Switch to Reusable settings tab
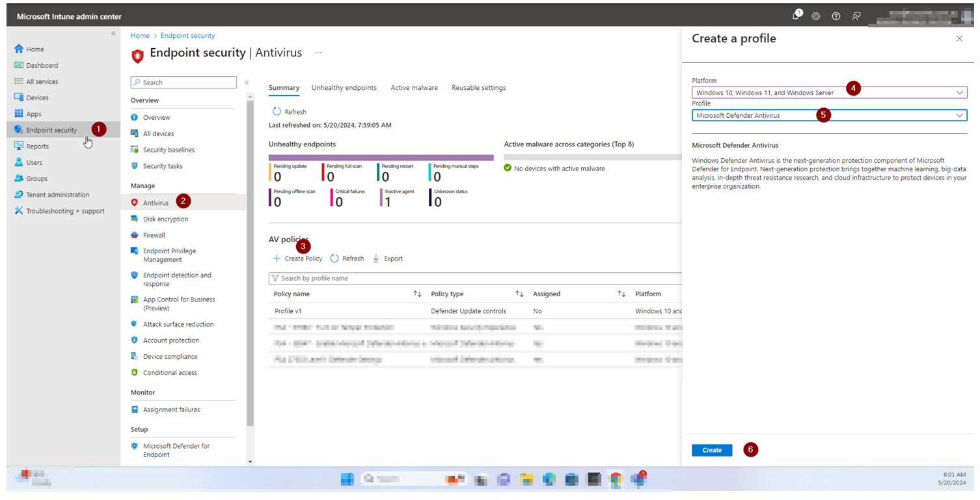This screenshot has height=500, width=980. (478, 88)
